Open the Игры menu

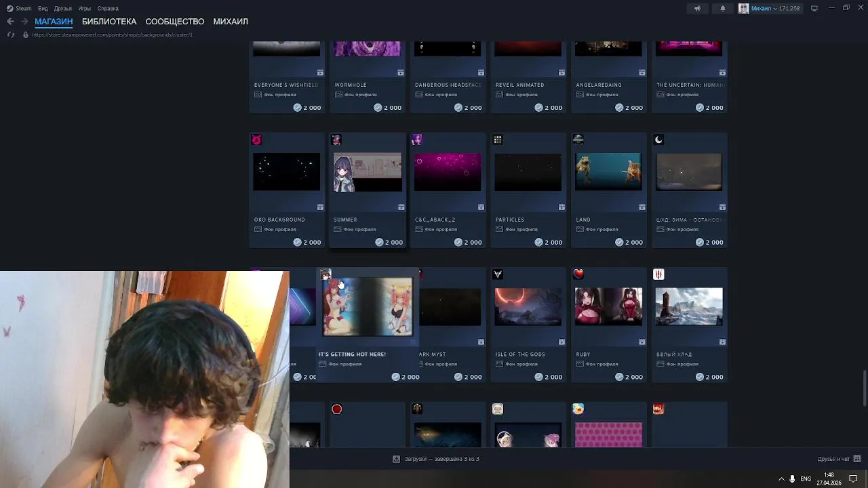pyautogui.click(x=85, y=8)
